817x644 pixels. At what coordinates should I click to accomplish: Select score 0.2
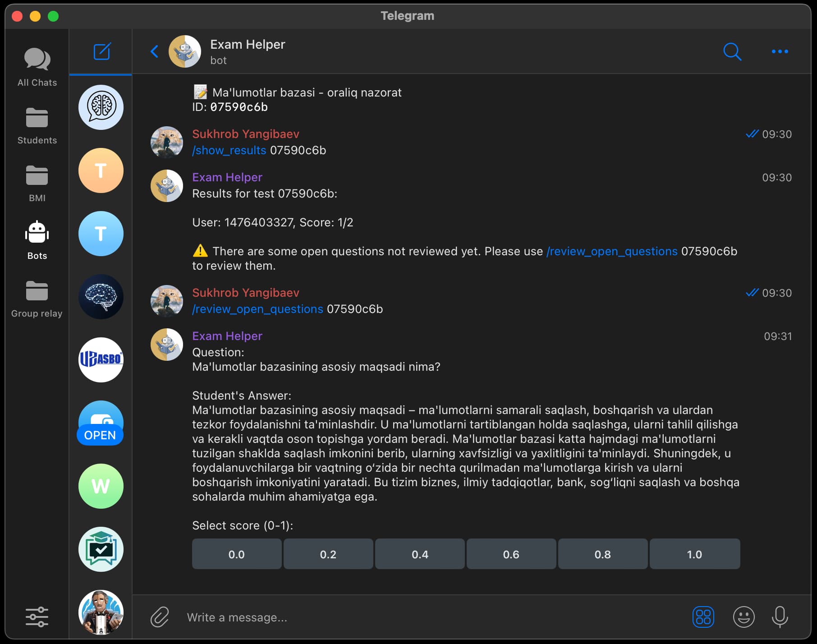click(x=328, y=554)
